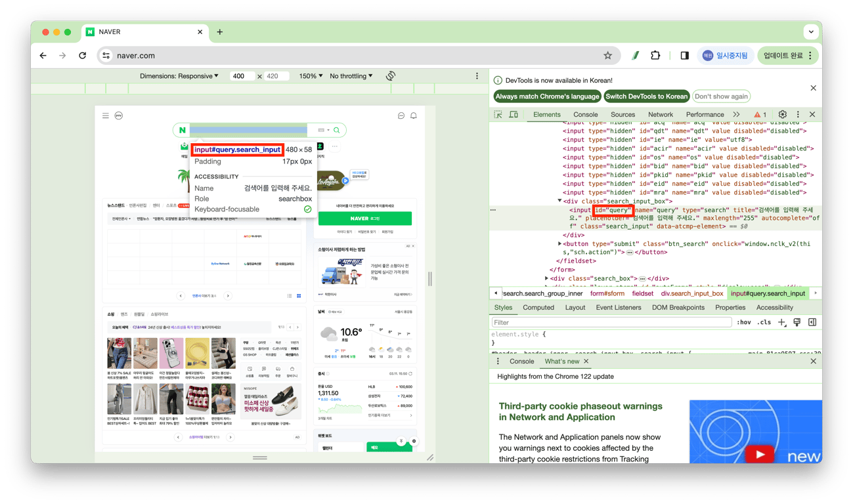Click Naver Pay icon in the page header
This screenshot has height=504, width=853.
[119, 115]
